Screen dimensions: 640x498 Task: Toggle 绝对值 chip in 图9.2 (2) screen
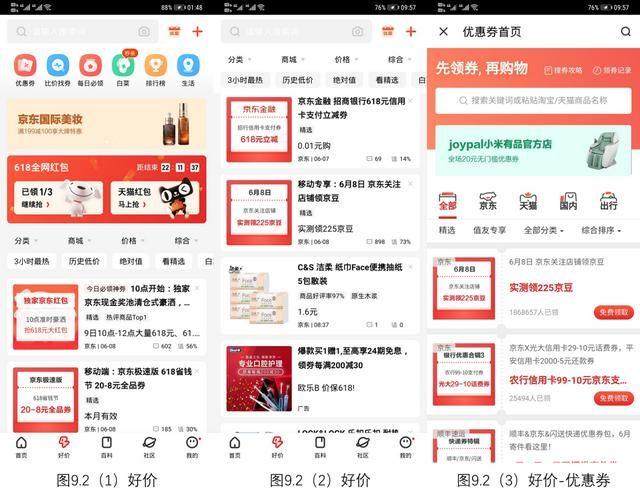coord(344,80)
